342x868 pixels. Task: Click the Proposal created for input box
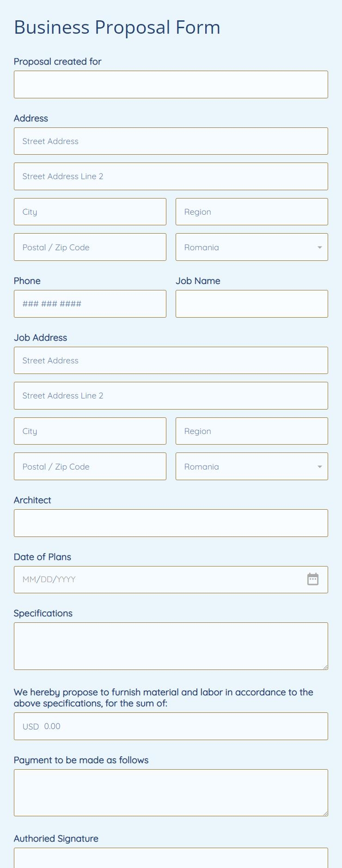pyautogui.click(x=171, y=84)
